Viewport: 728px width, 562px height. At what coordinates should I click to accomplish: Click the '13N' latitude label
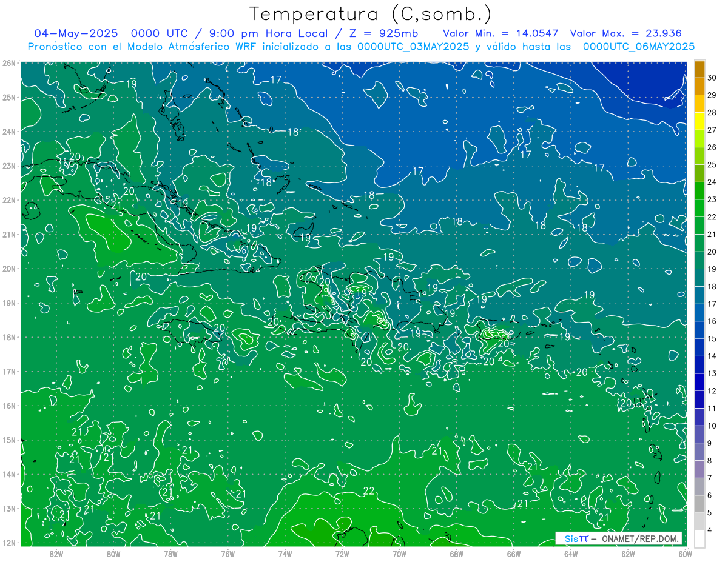[x=8, y=508]
